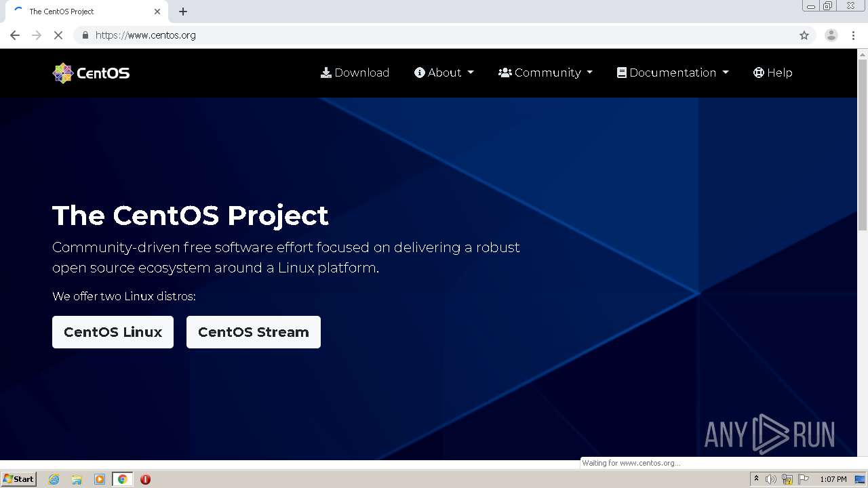868x488 pixels.
Task: Click the The CentOS Project heading
Action: point(191,216)
